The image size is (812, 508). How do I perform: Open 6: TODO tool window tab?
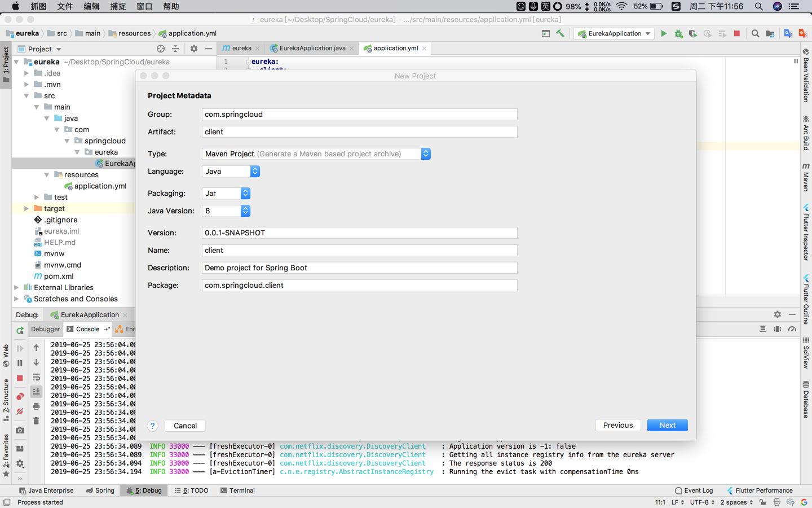click(192, 491)
